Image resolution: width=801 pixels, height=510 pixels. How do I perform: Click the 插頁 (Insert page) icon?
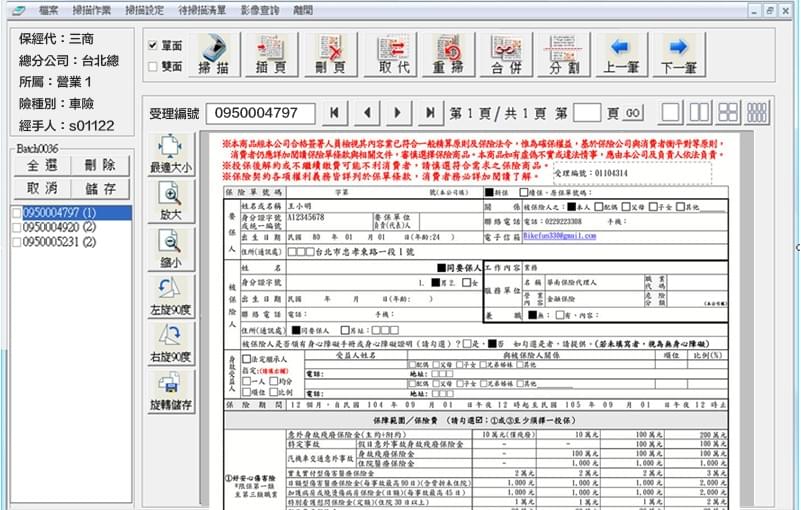[x=273, y=54]
